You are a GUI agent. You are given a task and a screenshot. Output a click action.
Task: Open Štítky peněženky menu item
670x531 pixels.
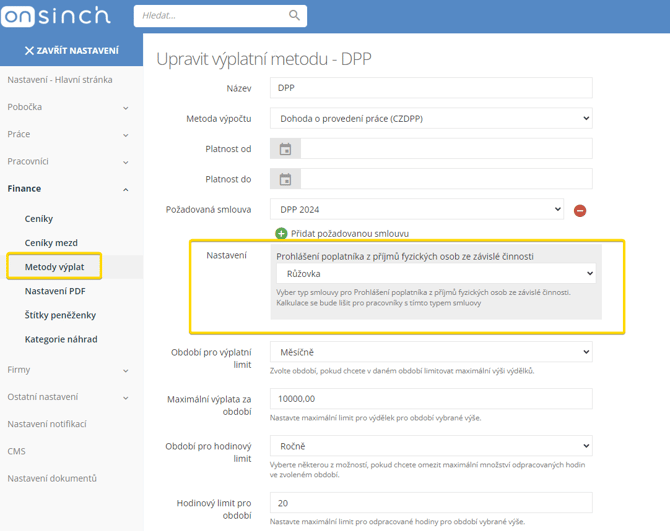[x=61, y=315]
